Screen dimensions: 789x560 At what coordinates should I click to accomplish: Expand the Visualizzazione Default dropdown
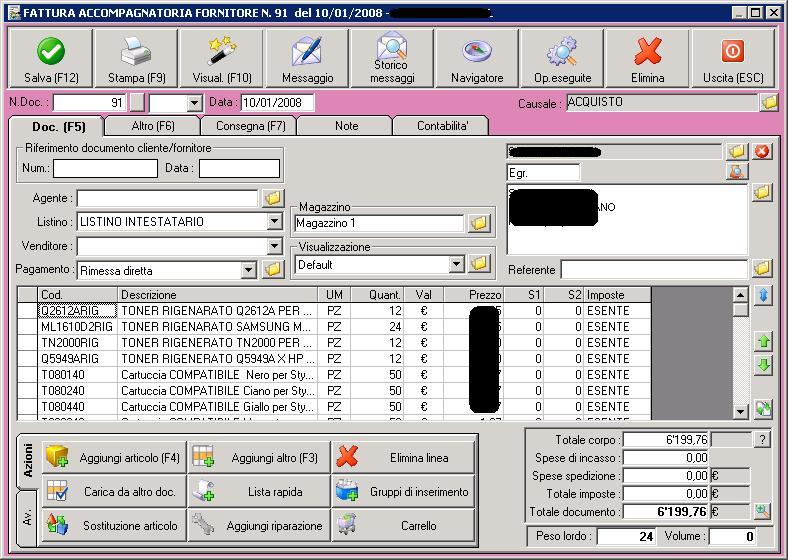[x=457, y=264]
